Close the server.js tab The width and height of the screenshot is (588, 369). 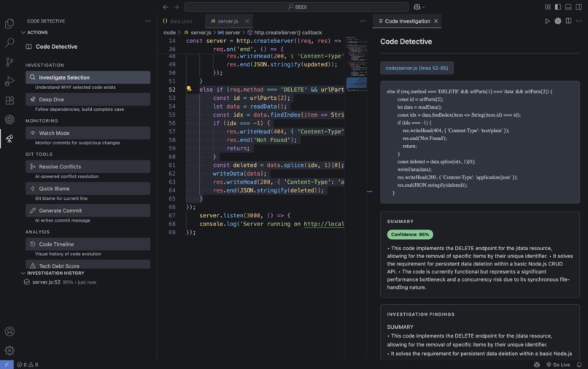[247, 21]
